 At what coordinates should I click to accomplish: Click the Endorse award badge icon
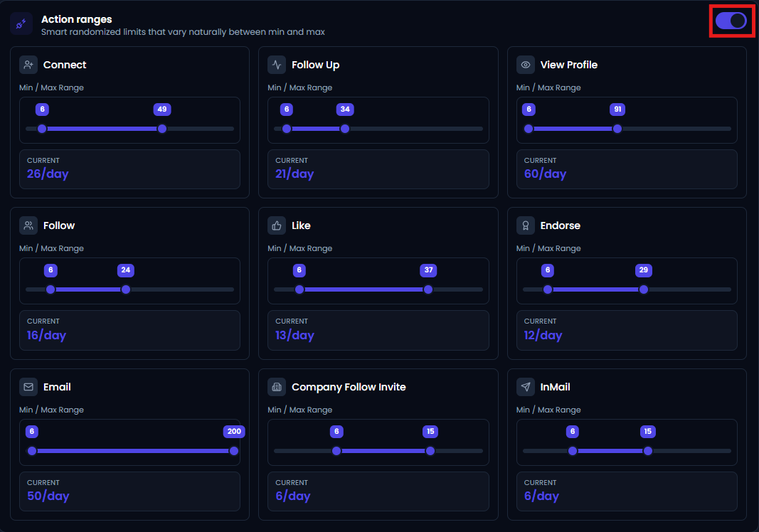[x=526, y=225]
